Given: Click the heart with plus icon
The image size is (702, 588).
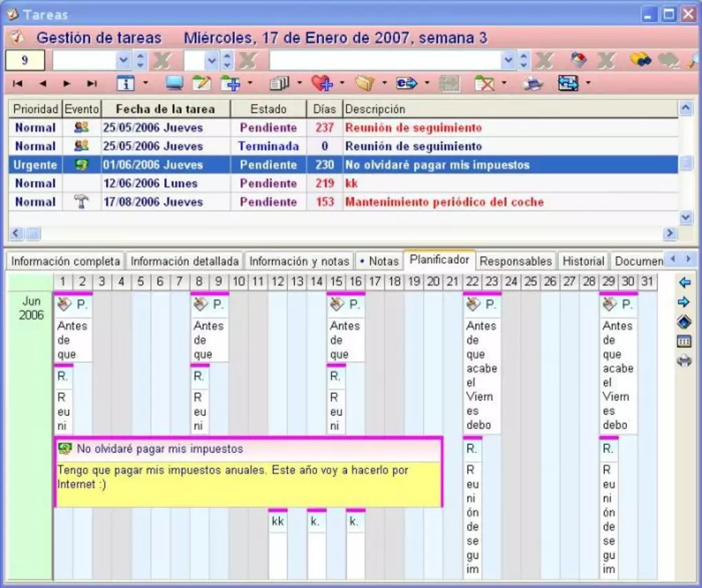Looking at the screenshot, I should coord(321,84).
